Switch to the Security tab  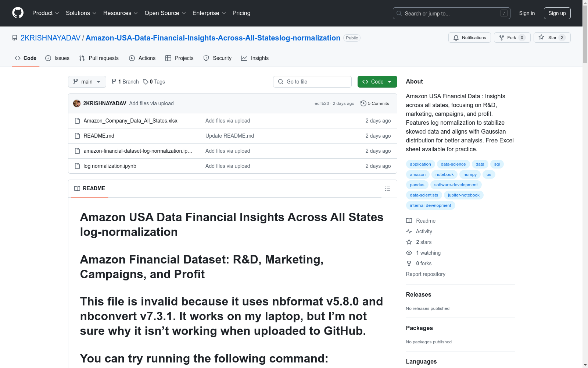[x=218, y=58]
